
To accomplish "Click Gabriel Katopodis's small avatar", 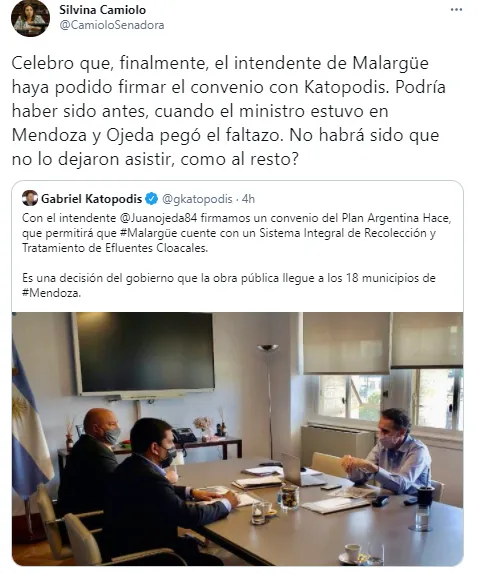I will (x=30, y=198).
